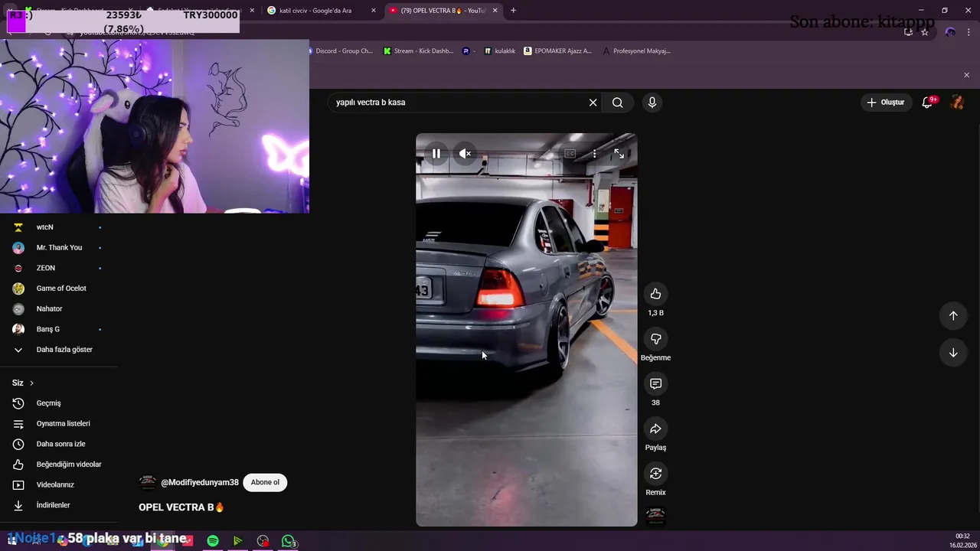Open YouTube notifications bell
The image size is (980, 551).
(927, 103)
